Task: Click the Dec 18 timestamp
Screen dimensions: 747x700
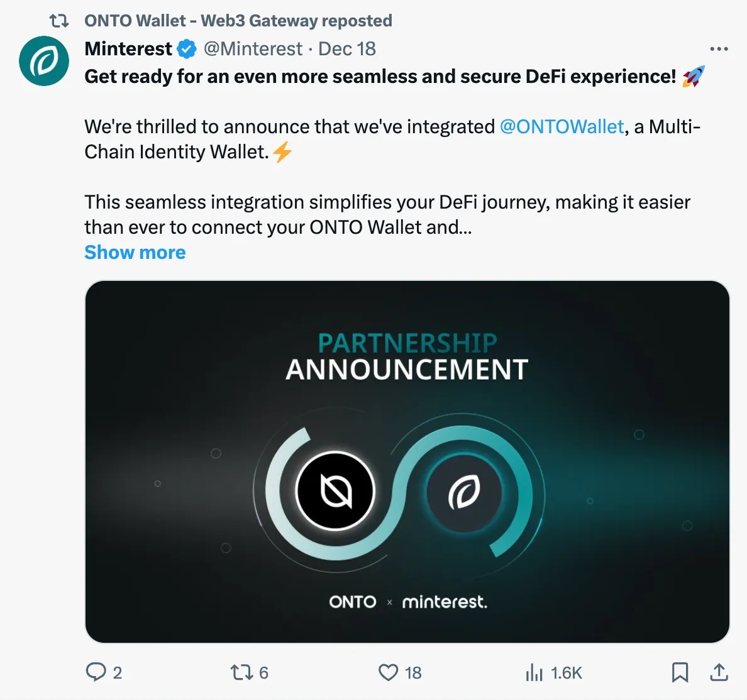Action: [347, 49]
